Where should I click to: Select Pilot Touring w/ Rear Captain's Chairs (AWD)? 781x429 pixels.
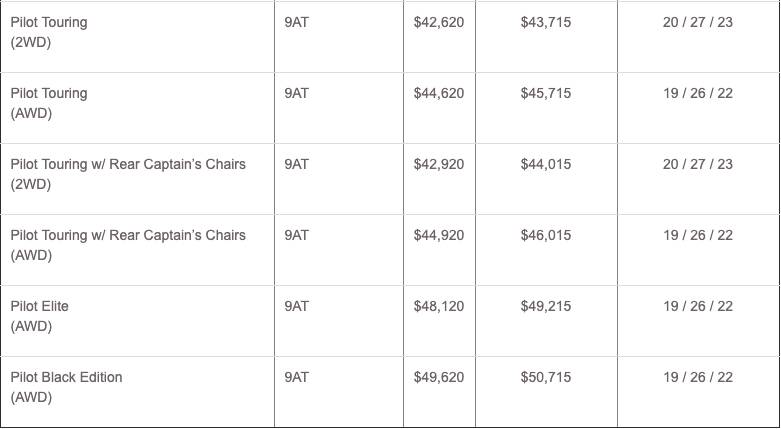(x=127, y=245)
